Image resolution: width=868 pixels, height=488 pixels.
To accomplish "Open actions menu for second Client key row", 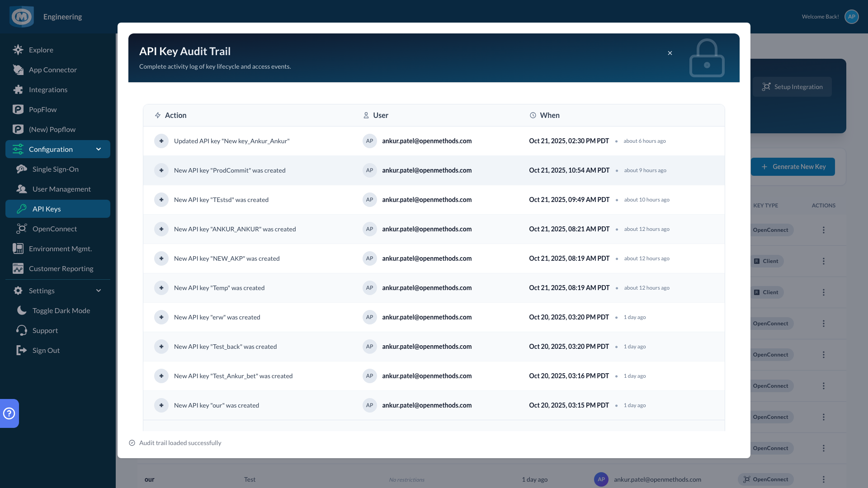I will tap(824, 292).
